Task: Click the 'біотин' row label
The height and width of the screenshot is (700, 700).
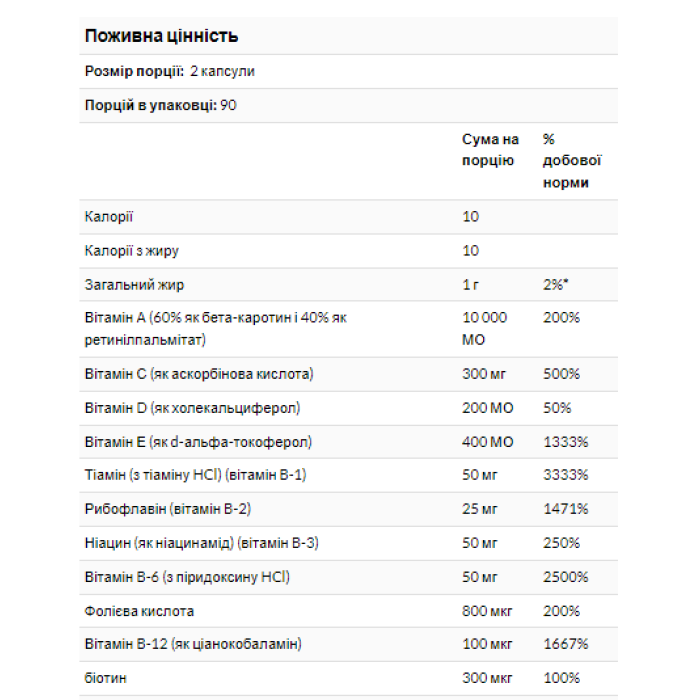Action: [106, 678]
